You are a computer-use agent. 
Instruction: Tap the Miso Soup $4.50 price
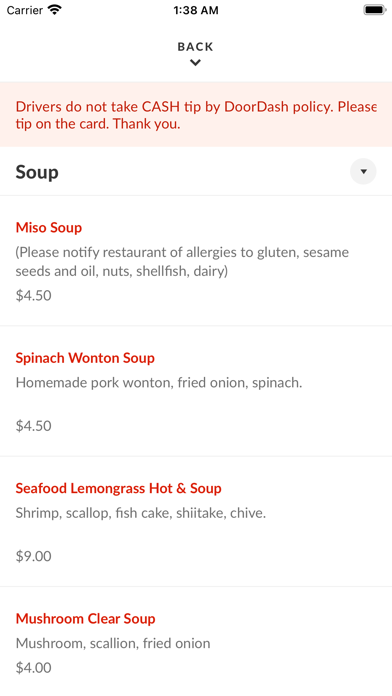pyautogui.click(x=33, y=296)
